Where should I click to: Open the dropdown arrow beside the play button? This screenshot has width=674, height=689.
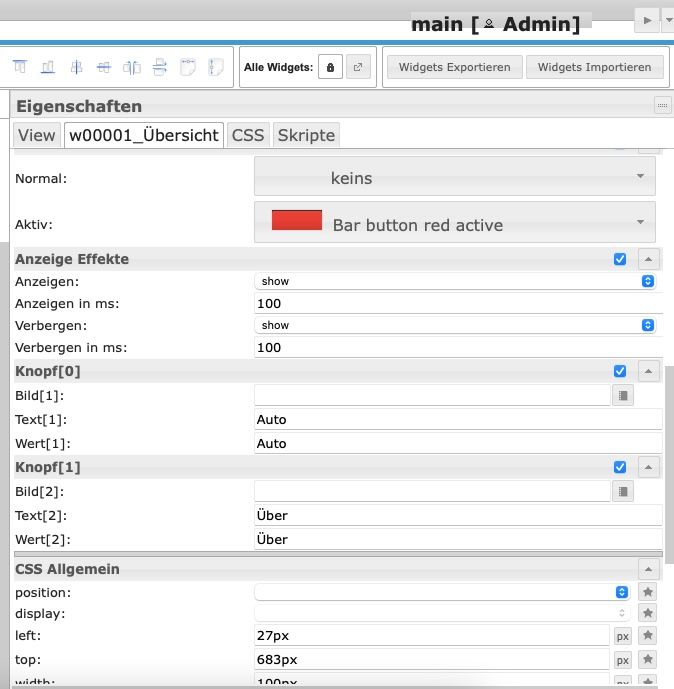(x=668, y=20)
